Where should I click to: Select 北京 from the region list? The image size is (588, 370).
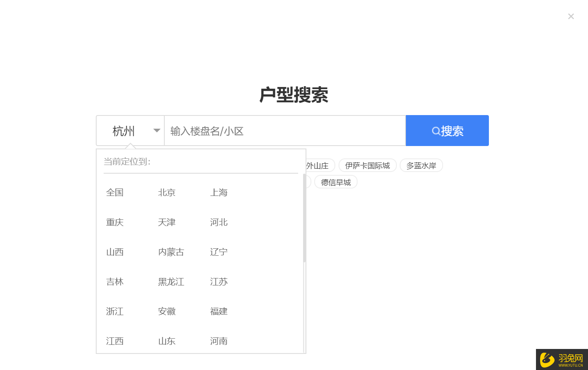[167, 193]
